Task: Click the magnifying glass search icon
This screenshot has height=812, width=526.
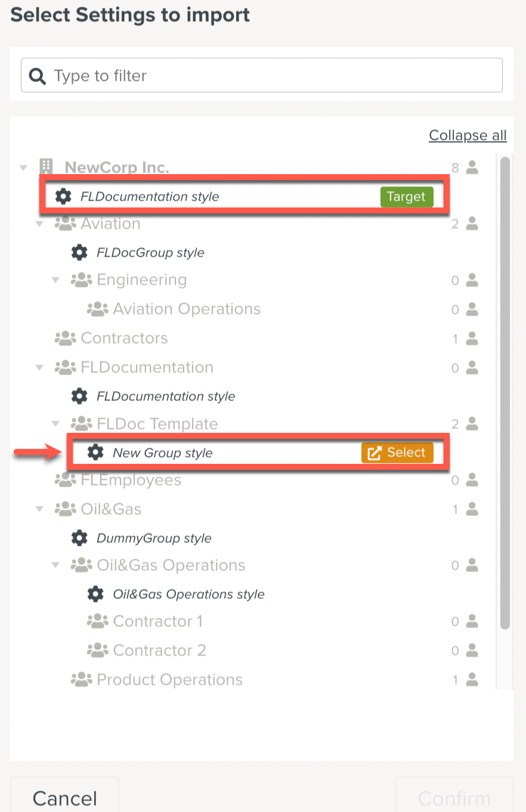Action: (38, 76)
